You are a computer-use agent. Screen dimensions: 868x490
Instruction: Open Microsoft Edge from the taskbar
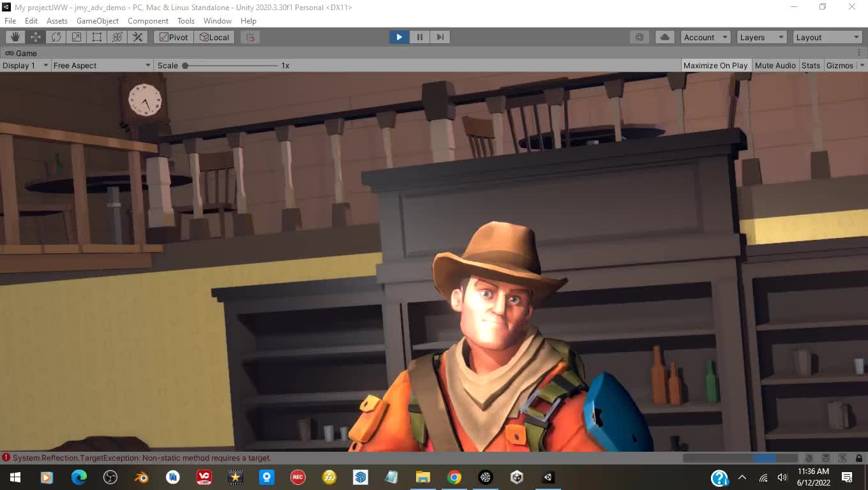tap(79, 477)
